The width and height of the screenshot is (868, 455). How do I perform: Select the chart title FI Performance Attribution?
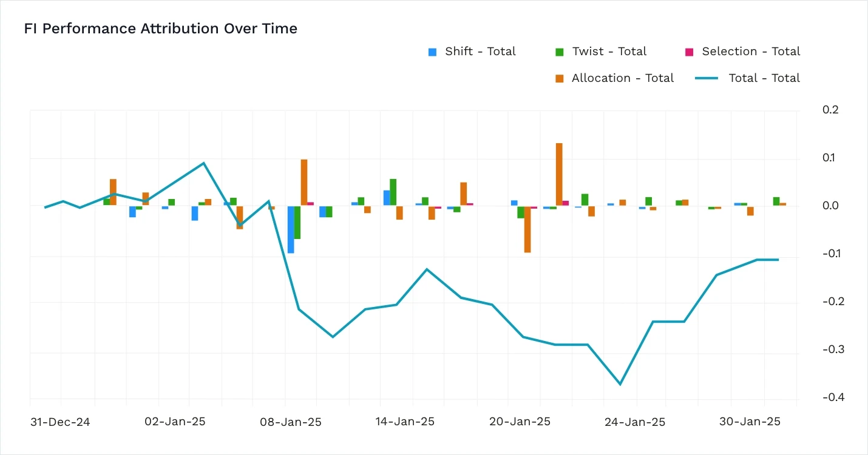tap(161, 28)
